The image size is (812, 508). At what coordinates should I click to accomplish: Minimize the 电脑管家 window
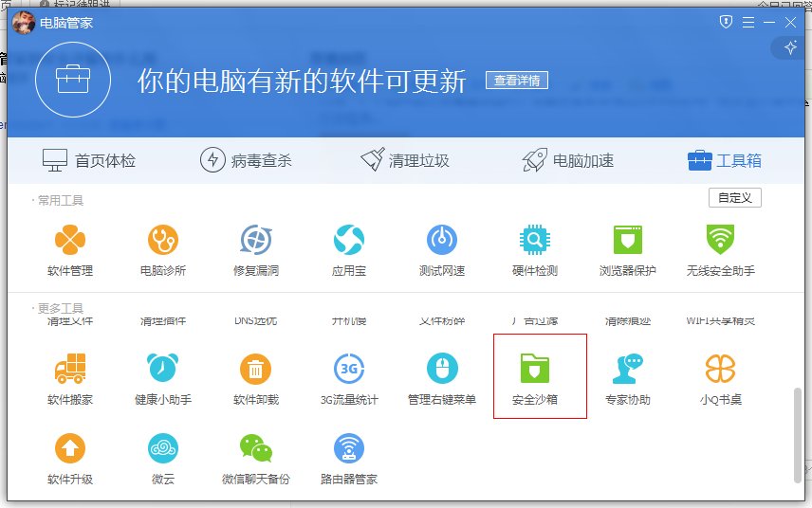[x=769, y=22]
